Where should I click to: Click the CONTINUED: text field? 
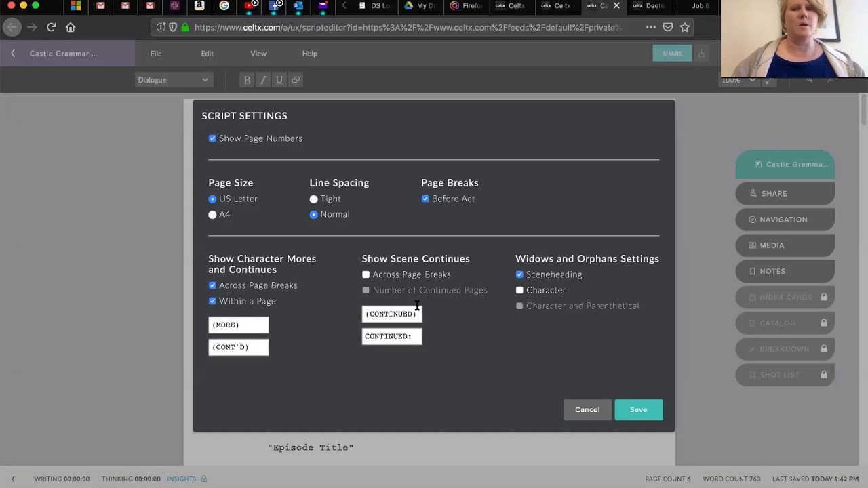click(392, 336)
